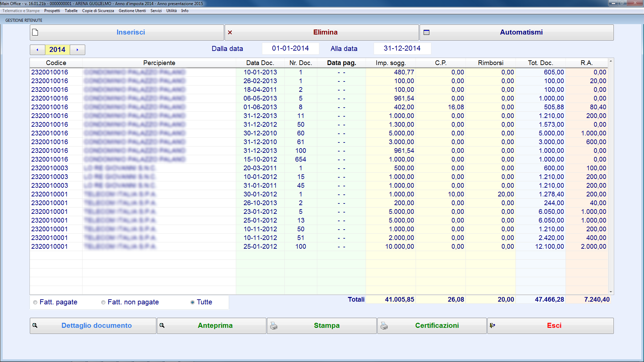644x362 pixels.
Task: Sort by the Nr. Doc. column header
Action: [301, 63]
